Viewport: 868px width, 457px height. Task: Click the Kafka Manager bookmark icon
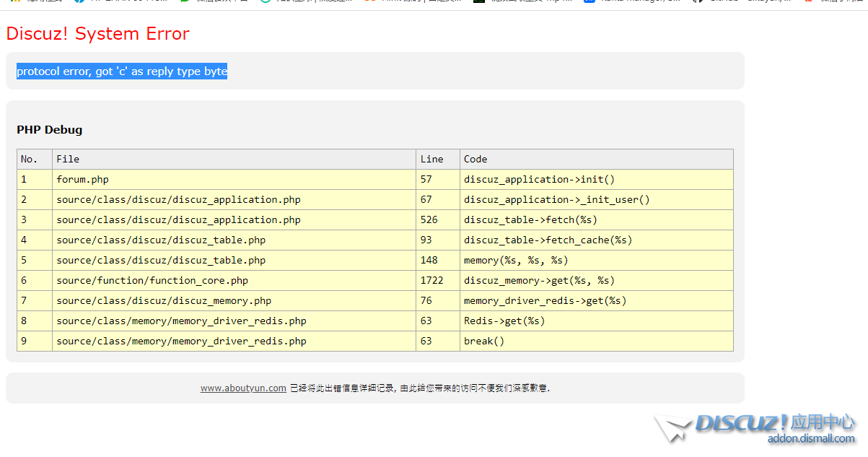[x=589, y=2]
